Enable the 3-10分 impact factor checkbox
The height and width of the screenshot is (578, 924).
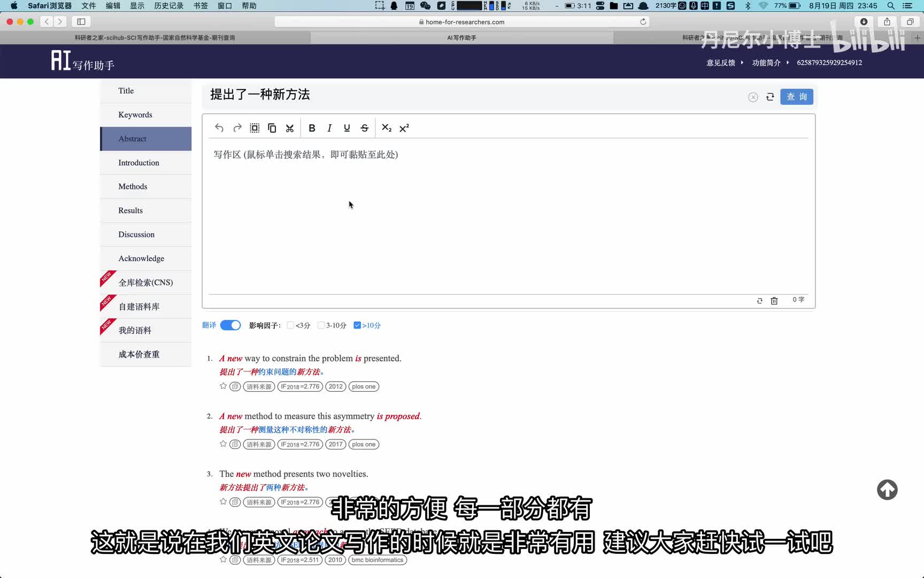(x=321, y=325)
